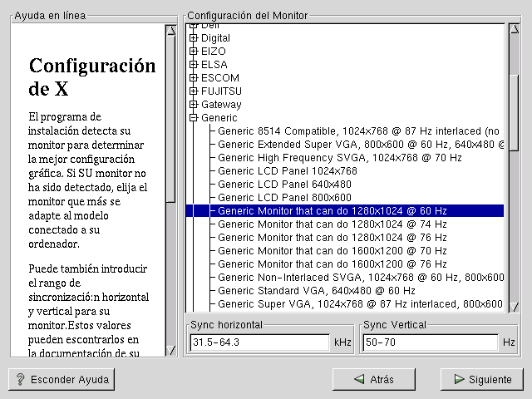532x399 pixels.
Task: Select Generic LCD Panel 1024x768
Action: [287, 171]
